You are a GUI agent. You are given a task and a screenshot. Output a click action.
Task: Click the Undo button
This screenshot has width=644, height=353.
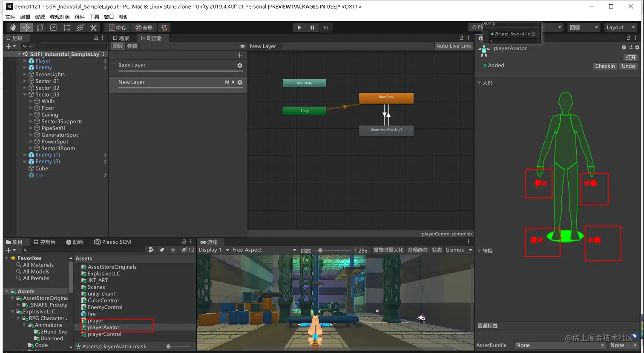tap(628, 66)
